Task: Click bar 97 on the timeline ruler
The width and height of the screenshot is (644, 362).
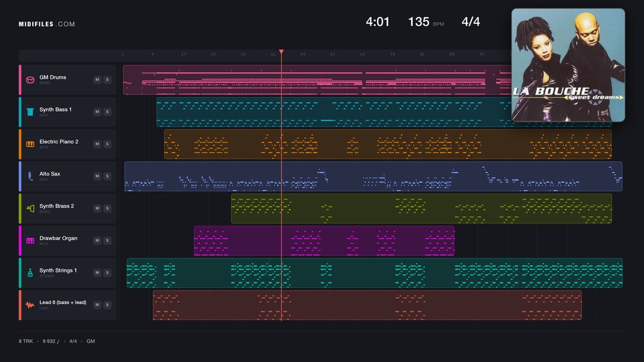Action: click(482, 54)
